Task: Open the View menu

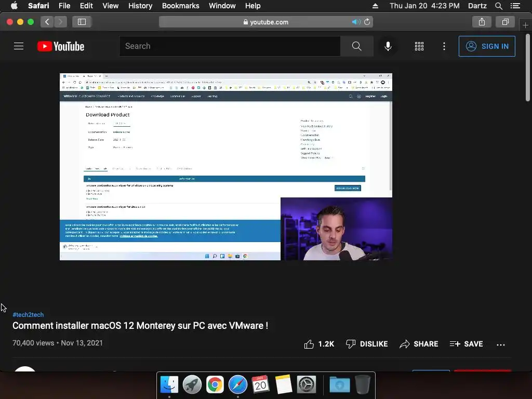Action: [111, 6]
